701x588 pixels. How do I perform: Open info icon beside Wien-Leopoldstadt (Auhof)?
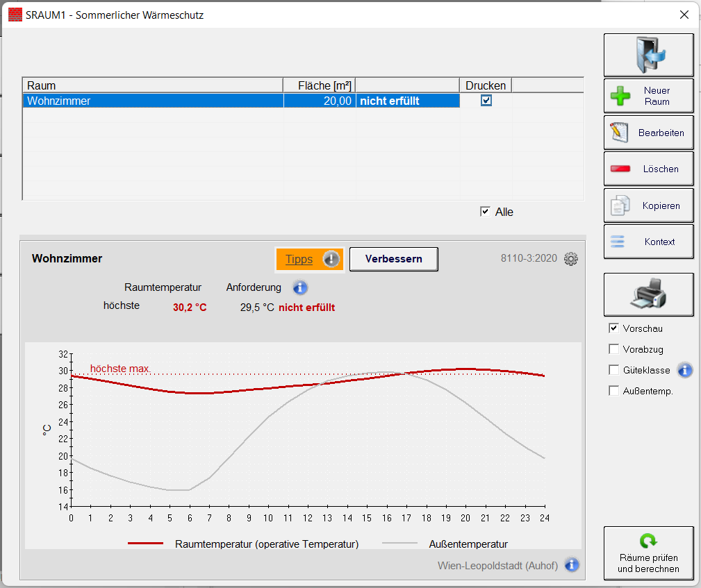[x=571, y=565]
